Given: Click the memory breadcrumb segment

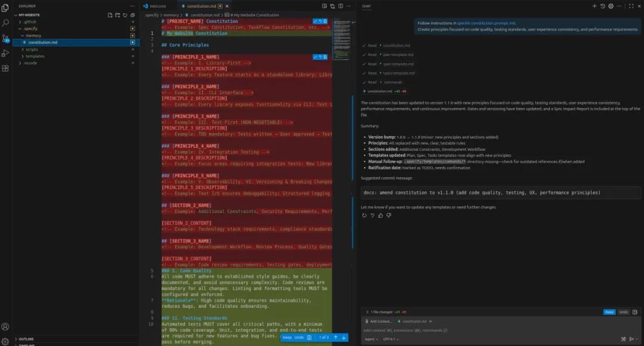Looking at the screenshot, I should coord(171,15).
